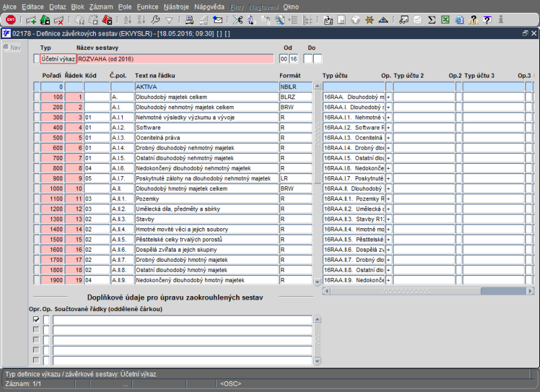Restore the inner form window
Screen dimensions: 540x392
(x=525, y=33)
